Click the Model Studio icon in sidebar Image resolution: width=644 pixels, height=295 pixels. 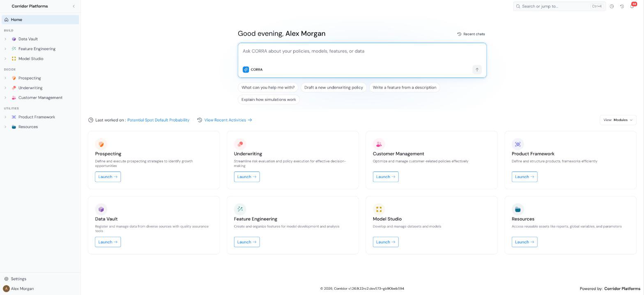coord(14,59)
